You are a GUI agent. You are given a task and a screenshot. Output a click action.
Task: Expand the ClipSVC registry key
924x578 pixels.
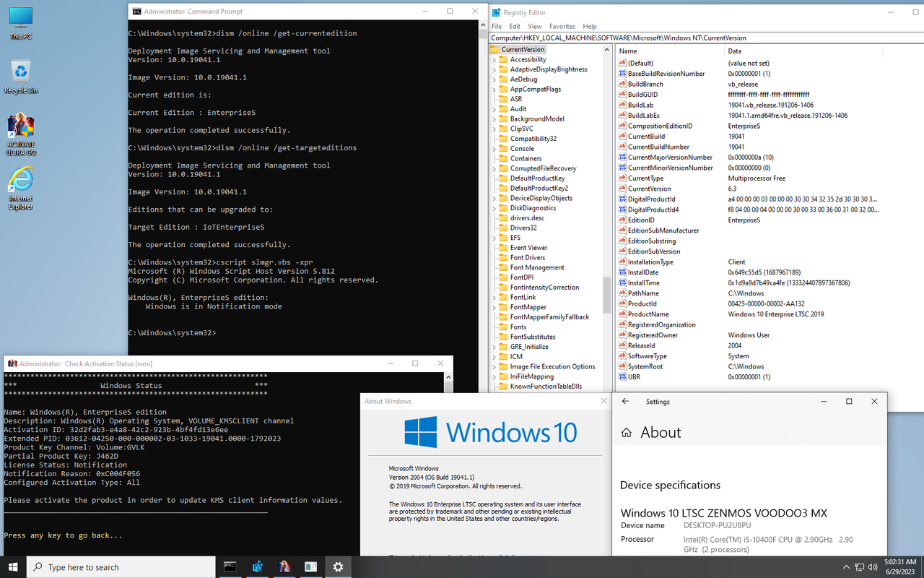494,129
